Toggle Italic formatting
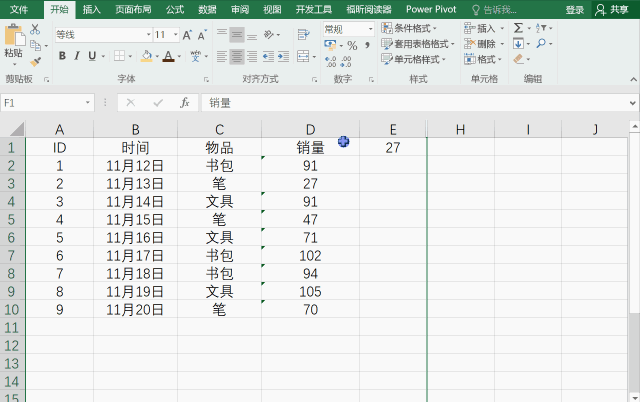The height and width of the screenshot is (402, 640). (76, 57)
